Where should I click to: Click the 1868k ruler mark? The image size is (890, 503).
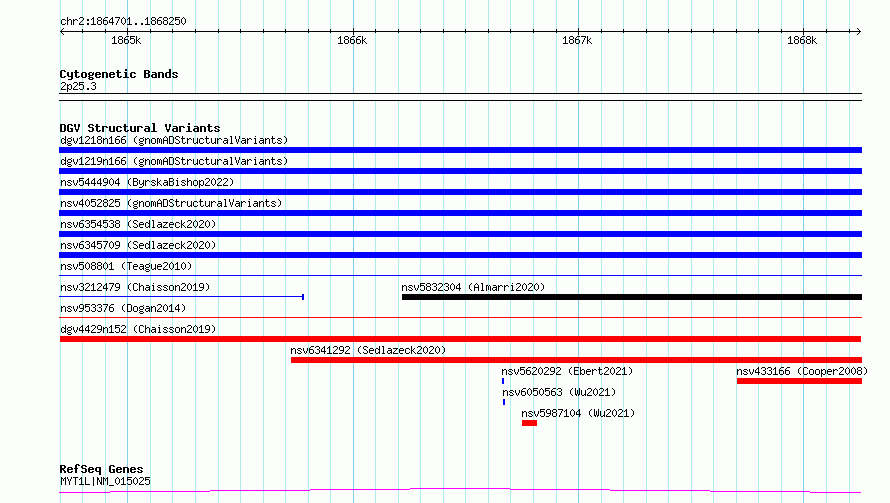802,40
